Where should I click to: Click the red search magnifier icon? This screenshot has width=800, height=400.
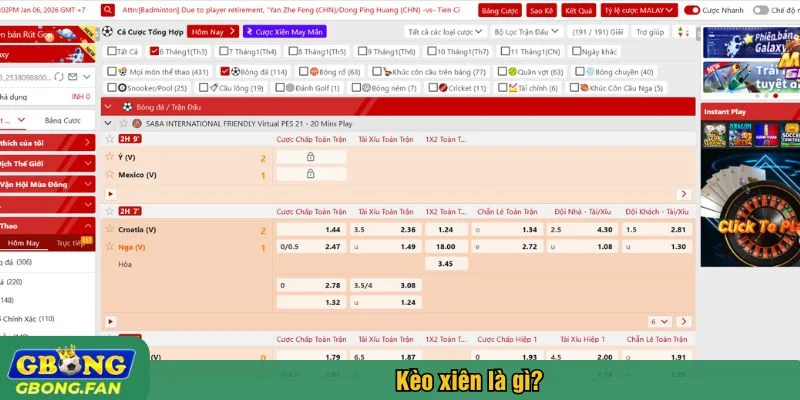pyautogui.click(x=108, y=10)
